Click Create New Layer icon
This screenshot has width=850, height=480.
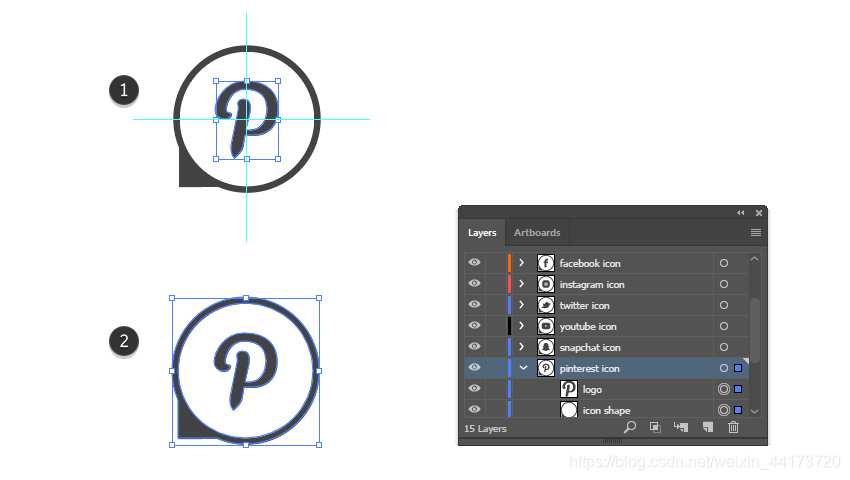[707, 427]
